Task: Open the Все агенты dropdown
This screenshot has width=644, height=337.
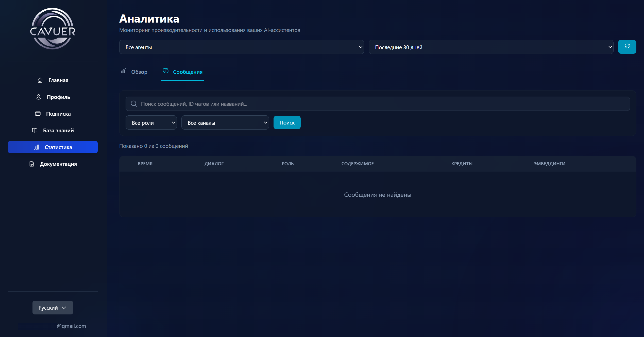Action: click(241, 47)
